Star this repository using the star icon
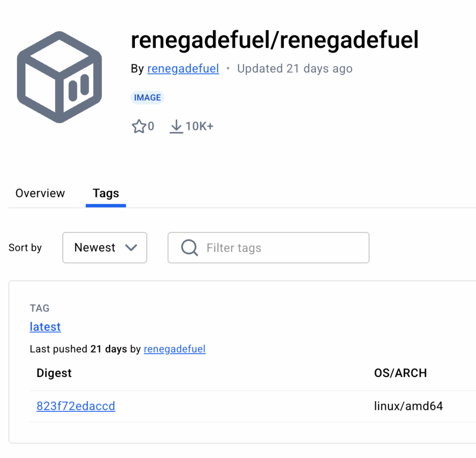Image resolution: width=476 pixels, height=458 pixels. [x=139, y=126]
